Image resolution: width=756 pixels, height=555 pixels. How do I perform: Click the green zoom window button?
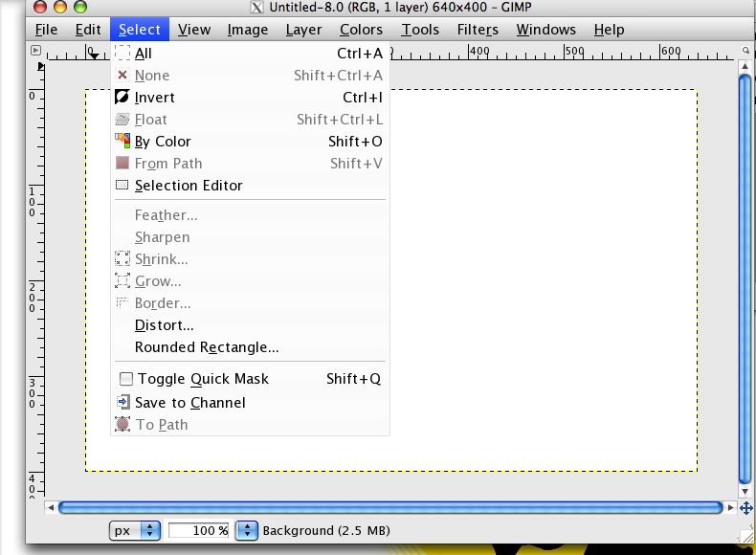[x=80, y=7]
